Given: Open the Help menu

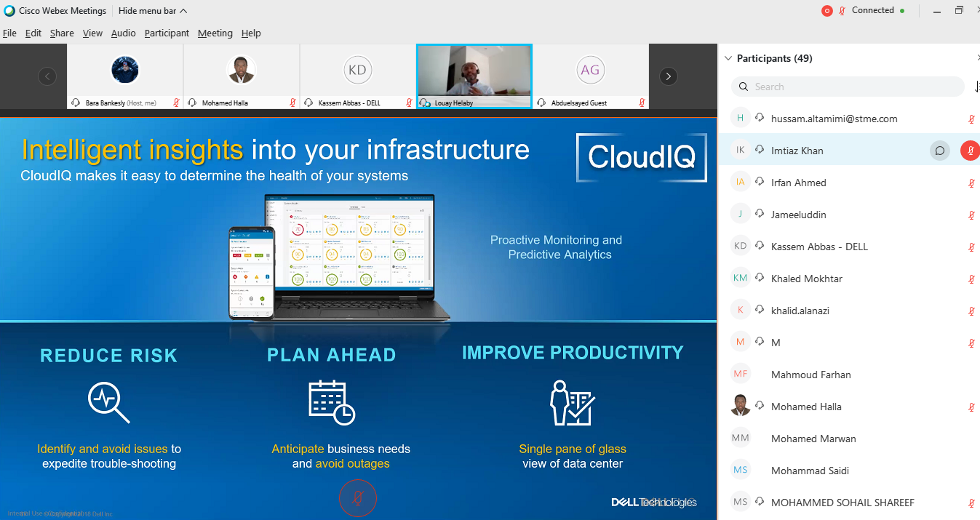Looking at the screenshot, I should 251,33.
